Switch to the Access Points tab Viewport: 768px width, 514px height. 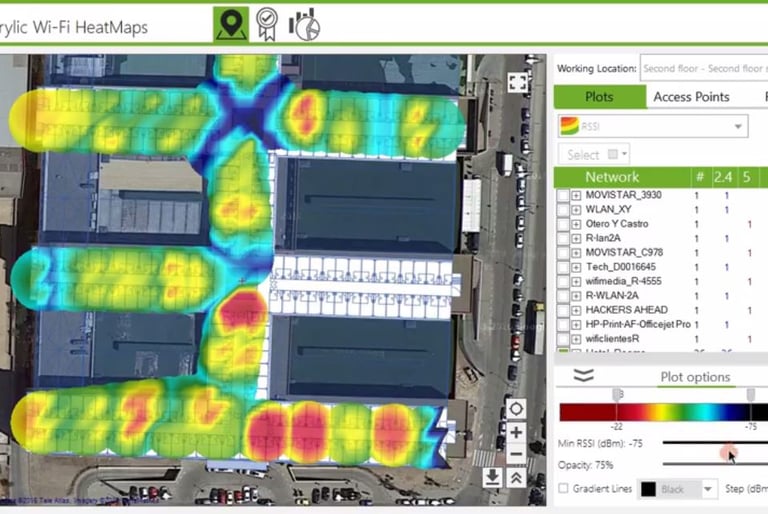[691, 97]
